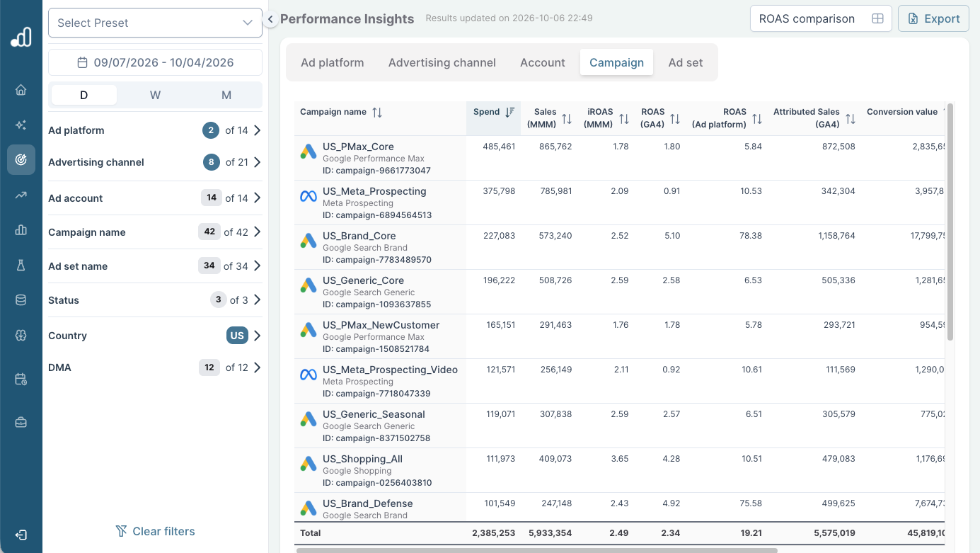Screen dimensions: 980x553
Task: Expand the Advertising channel filter
Action: pos(155,162)
